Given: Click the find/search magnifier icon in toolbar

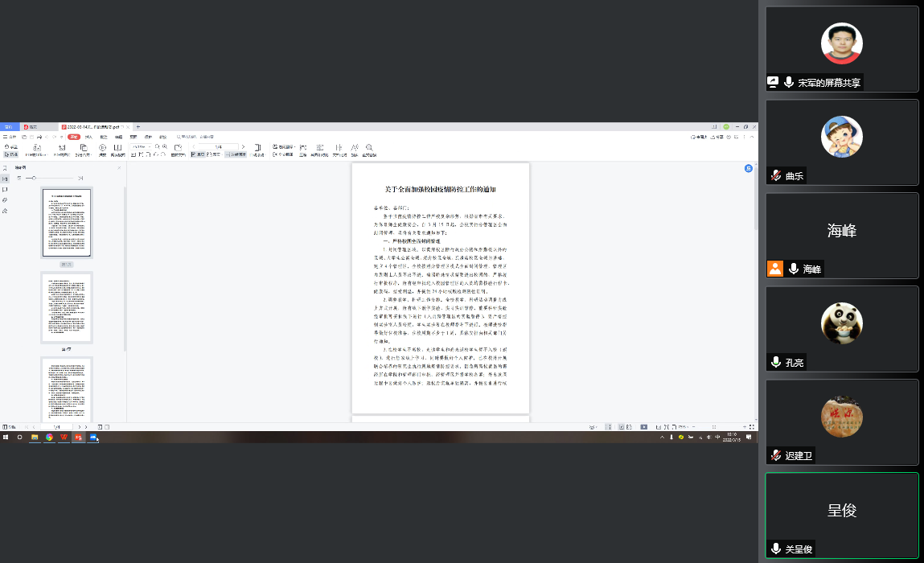Looking at the screenshot, I should coord(369,148).
